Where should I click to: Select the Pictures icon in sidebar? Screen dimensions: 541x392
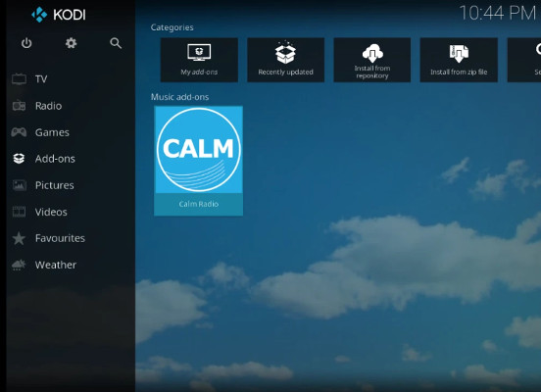click(x=19, y=185)
